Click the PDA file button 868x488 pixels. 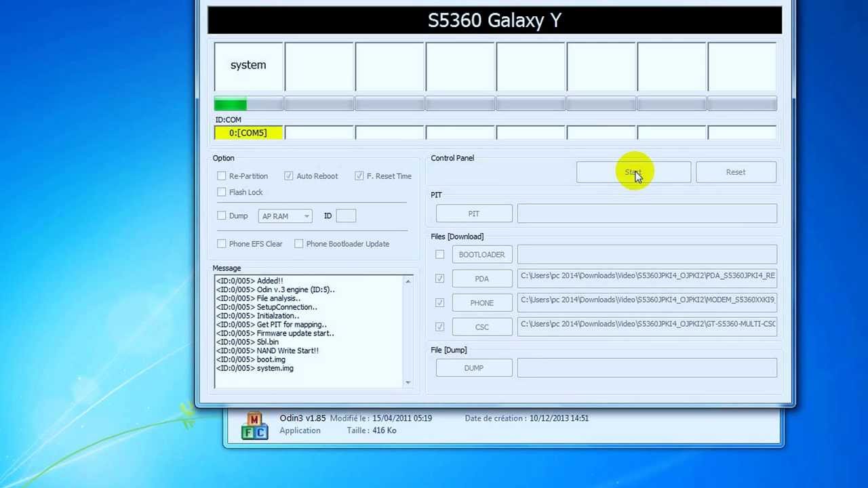[x=481, y=279]
